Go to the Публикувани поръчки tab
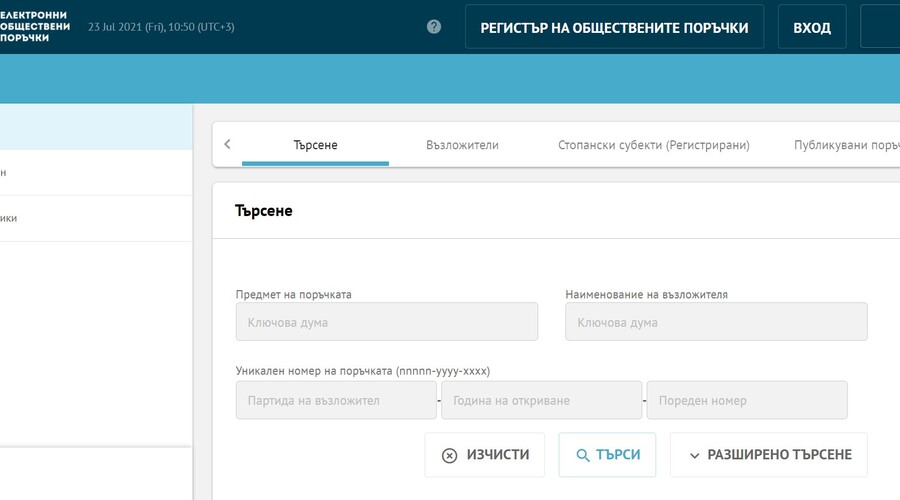900x500 pixels. [x=846, y=145]
